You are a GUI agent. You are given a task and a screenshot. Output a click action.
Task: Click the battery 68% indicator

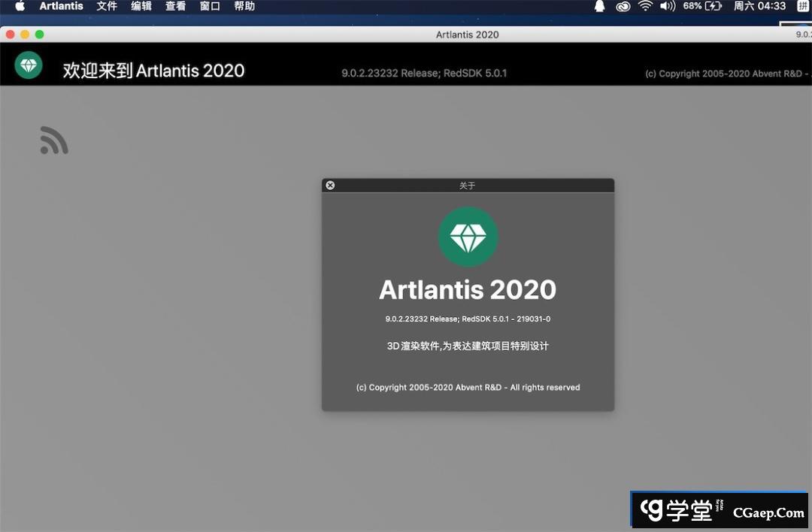702,6
